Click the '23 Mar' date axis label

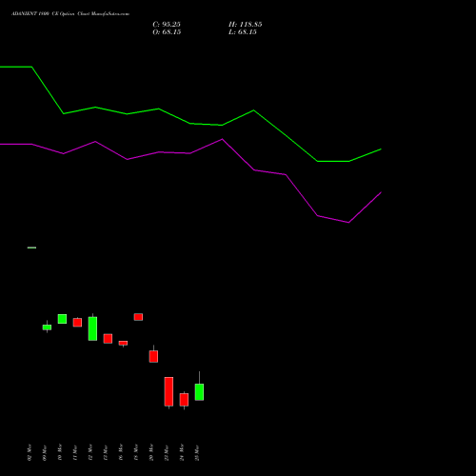point(167,452)
